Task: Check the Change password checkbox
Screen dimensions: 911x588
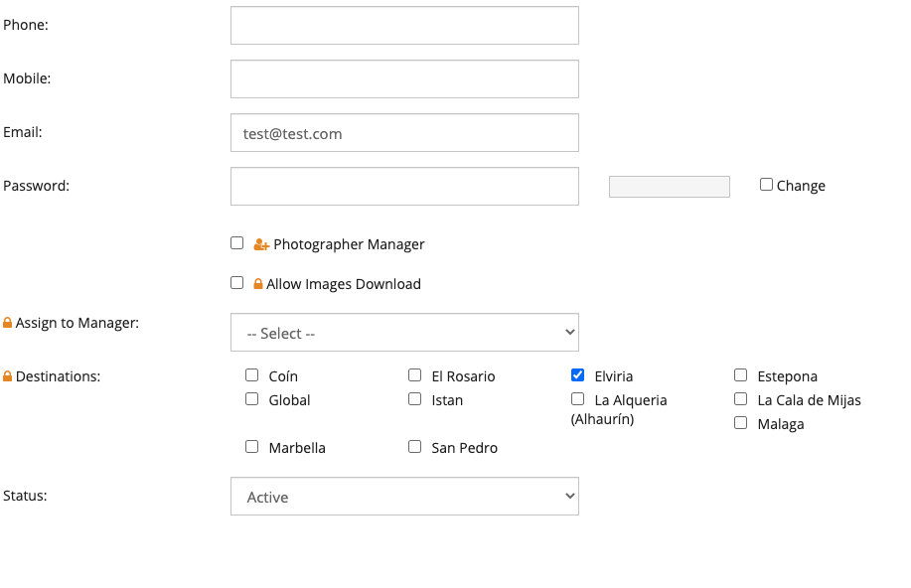Action: click(766, 184)
